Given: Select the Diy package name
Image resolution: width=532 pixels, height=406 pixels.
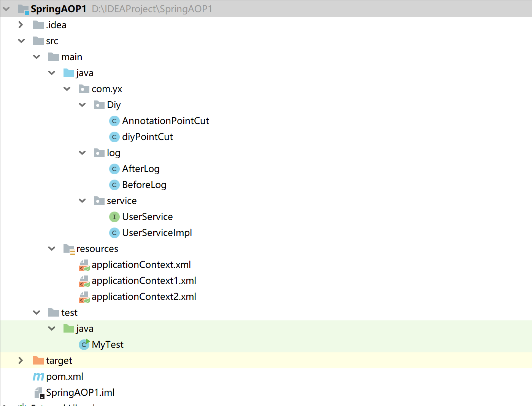Looking at the screenshot, I should click(114, 105).
